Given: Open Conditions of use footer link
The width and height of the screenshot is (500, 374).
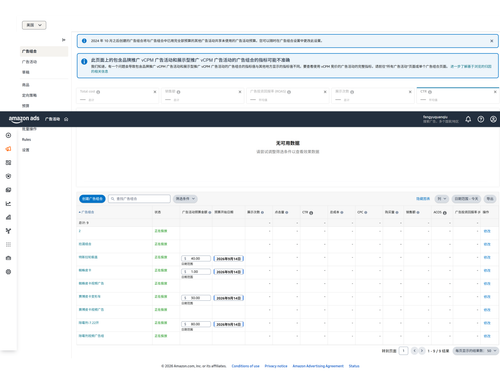Looking at the screenshot, I should (x=245, y=366).
